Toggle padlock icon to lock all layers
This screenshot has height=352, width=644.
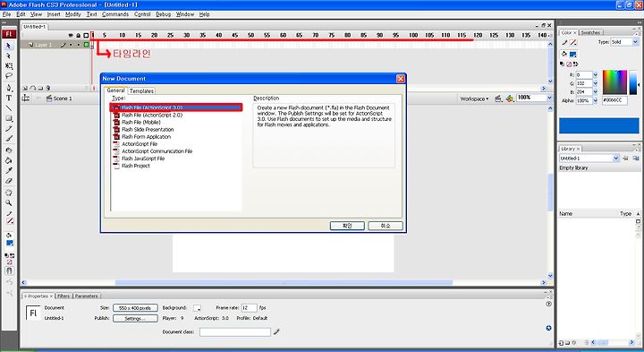79,35
